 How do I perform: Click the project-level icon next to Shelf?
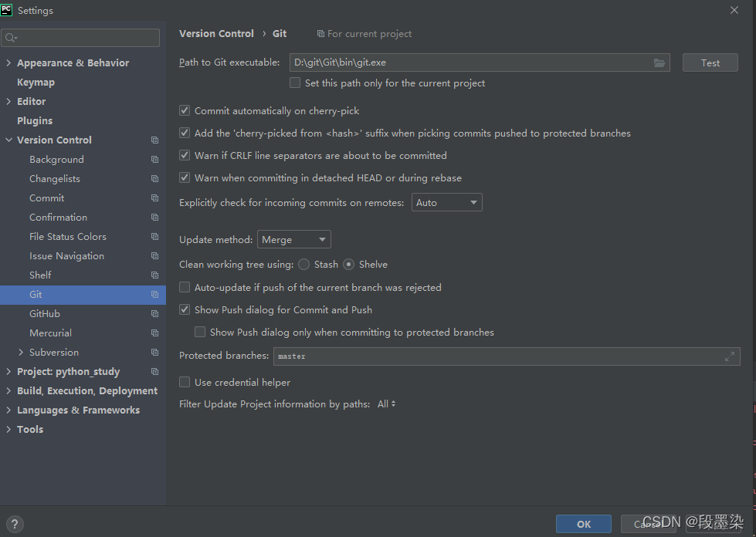(154, 275)
